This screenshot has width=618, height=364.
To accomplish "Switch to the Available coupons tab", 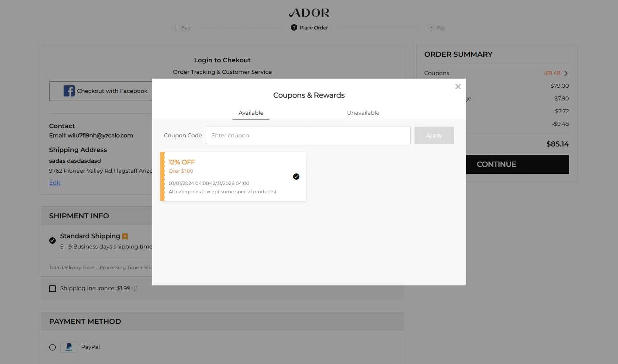I will coord(251,113).
